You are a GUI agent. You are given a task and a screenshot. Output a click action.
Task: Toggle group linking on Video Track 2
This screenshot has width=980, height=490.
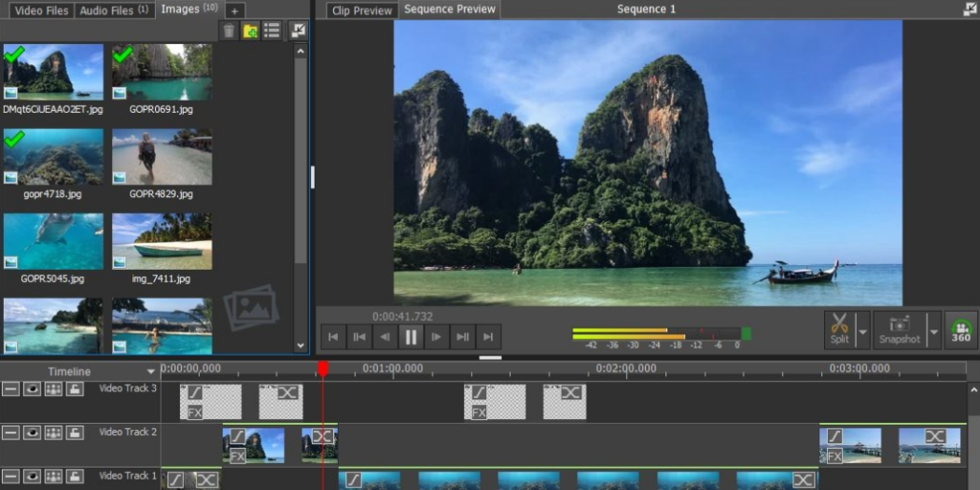[x=54, y=432]
